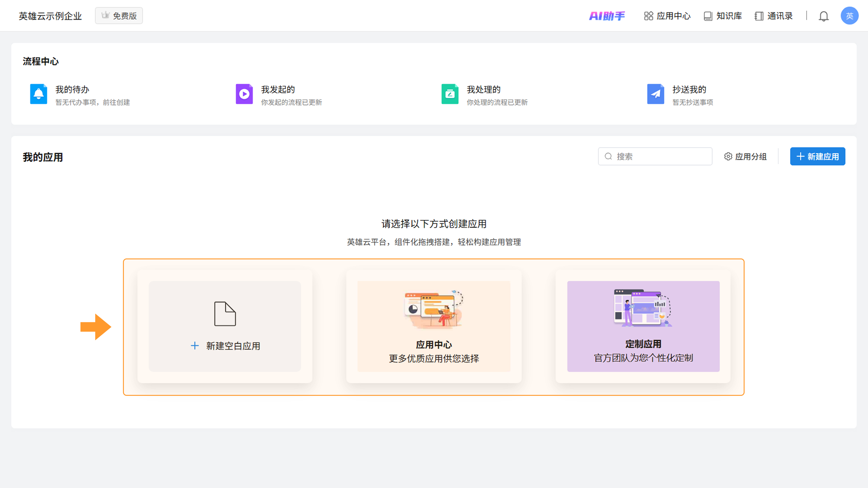The width and height of the screenshot is (868, 488).
Task: Open the 应用中心 card with illustration
Action: point(434,326)
